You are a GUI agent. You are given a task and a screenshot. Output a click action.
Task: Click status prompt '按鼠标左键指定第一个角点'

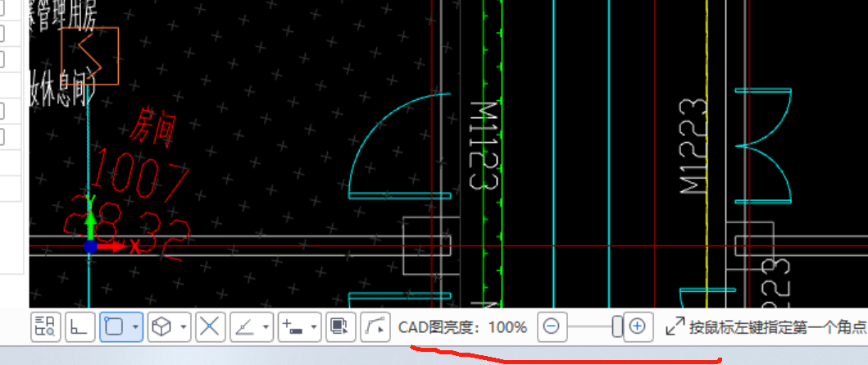[778, 327]
